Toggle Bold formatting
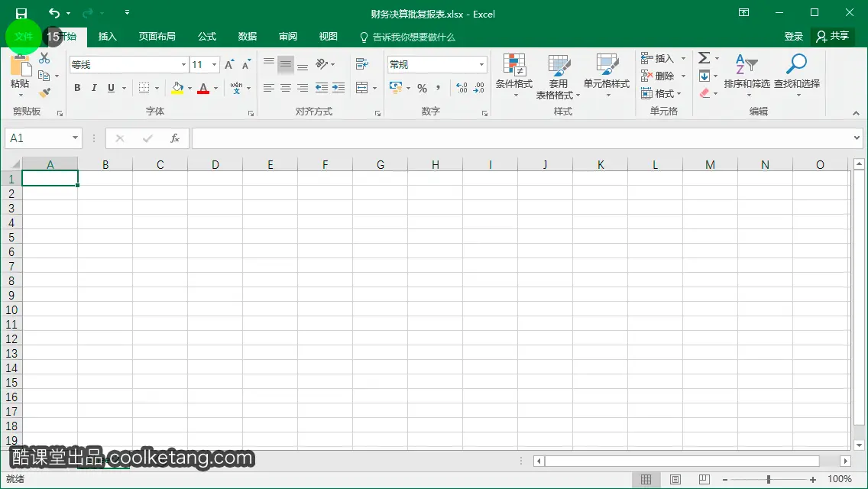 coord(77,88)
